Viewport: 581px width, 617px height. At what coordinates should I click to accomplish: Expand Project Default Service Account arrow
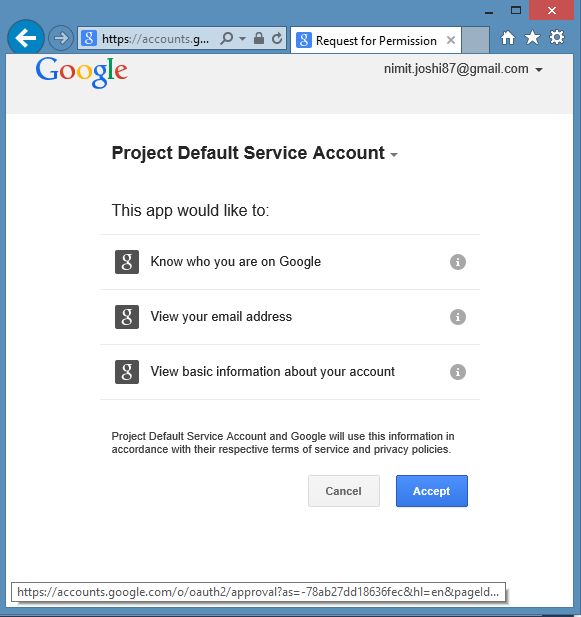tap(394, 155)
